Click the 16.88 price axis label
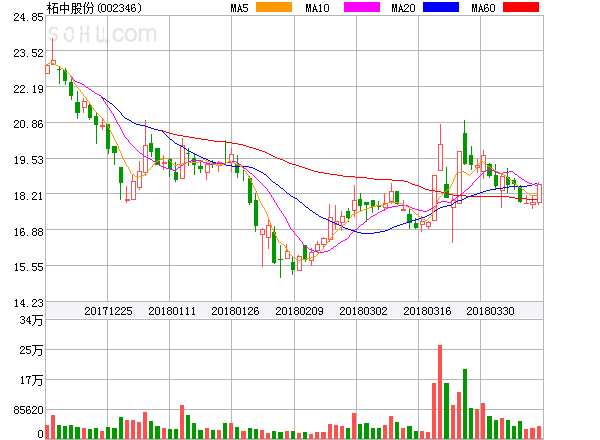The height and width of the screenshot is (440, 600). 29,232
